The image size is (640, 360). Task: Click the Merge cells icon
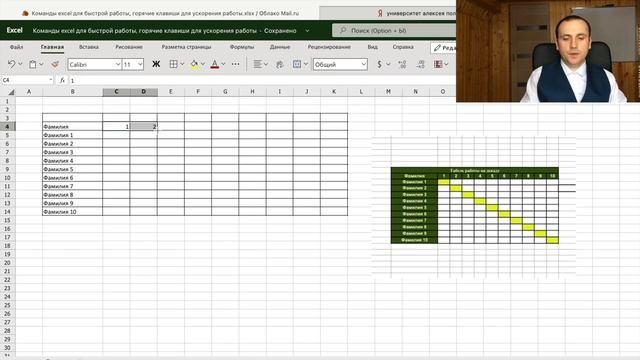297,64
